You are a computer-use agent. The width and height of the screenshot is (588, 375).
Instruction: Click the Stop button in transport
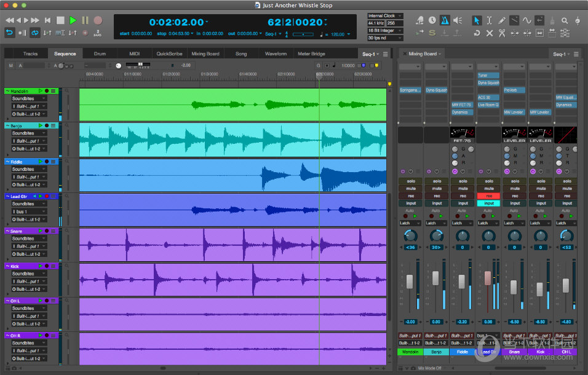60,20
